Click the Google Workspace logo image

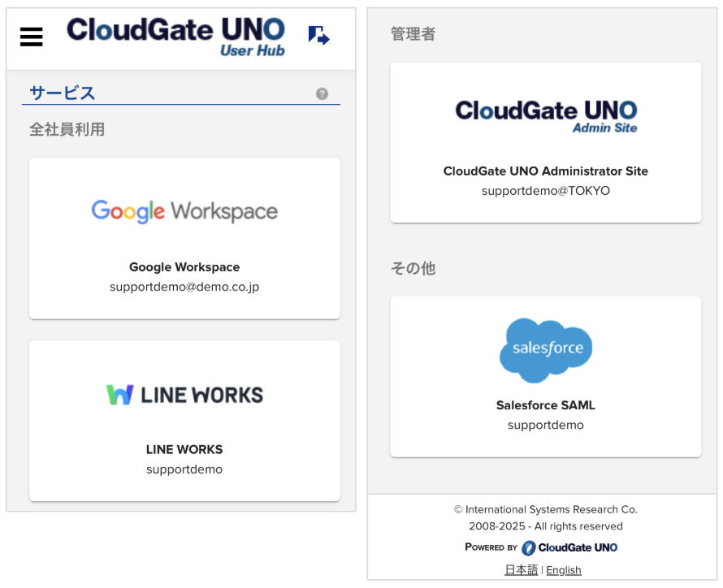coord(184,211)
